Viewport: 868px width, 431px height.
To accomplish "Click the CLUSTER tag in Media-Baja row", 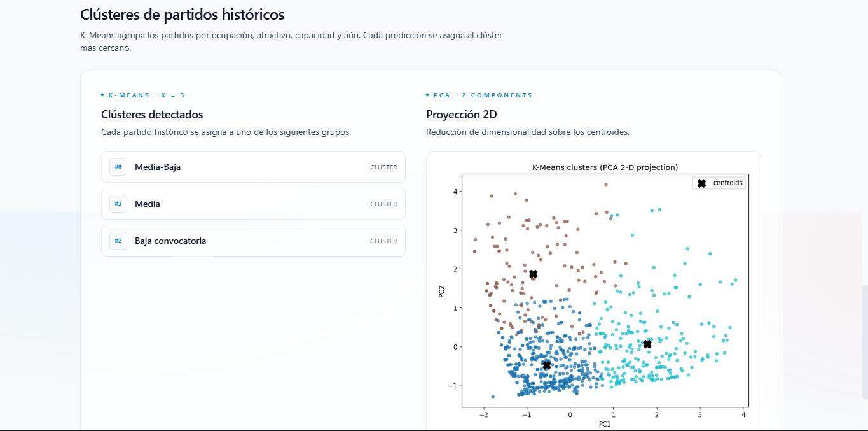I will pyautogui.click(x=384, y=167).
